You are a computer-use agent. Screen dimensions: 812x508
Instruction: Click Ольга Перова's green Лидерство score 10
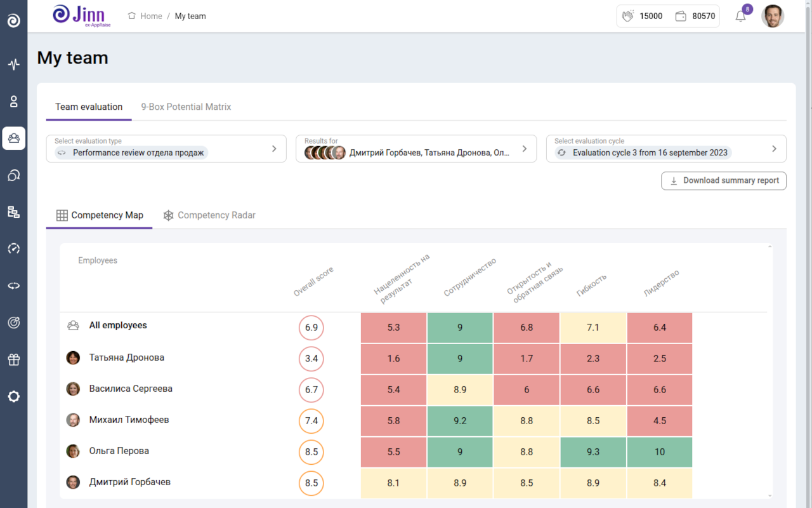(659, 452)
